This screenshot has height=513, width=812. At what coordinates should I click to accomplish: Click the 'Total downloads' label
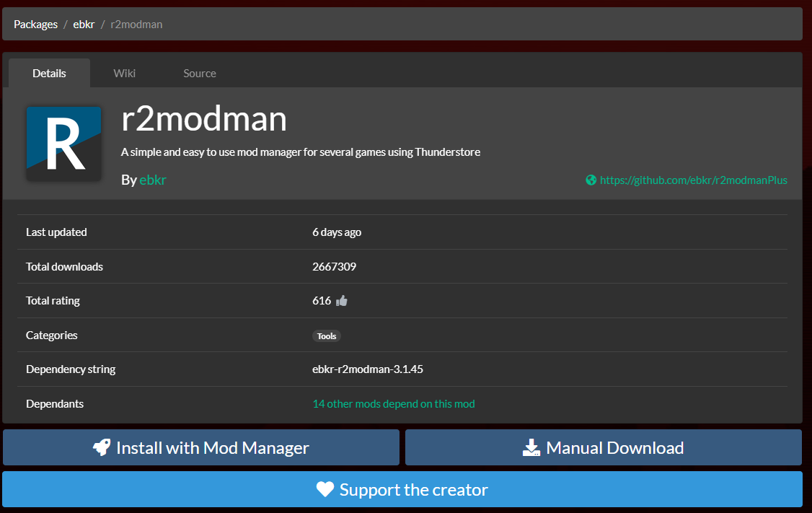(65, 266)
